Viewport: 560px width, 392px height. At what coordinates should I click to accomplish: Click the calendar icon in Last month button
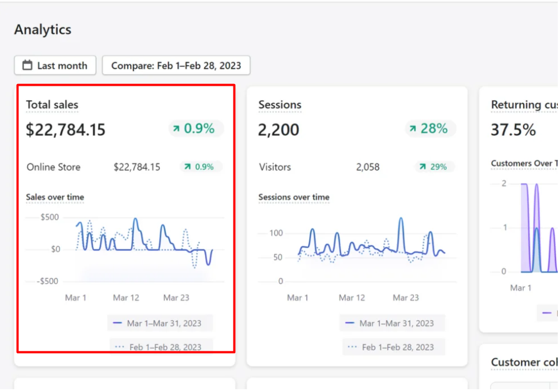27,66
